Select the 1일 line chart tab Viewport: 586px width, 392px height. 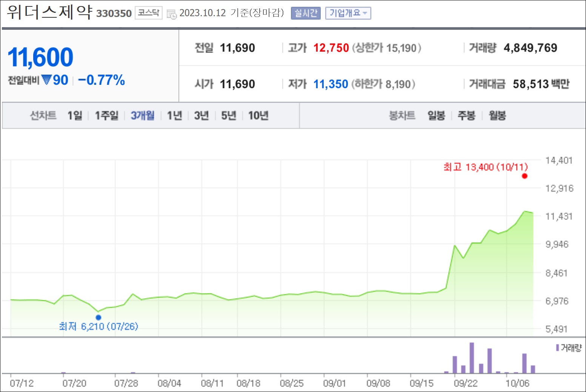point(75,115)
